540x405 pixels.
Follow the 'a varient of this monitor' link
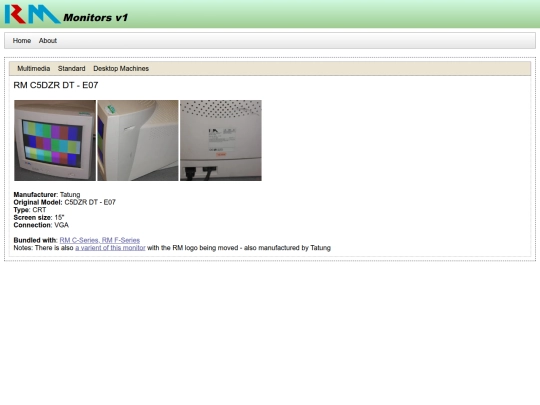(x=110, y=248)
